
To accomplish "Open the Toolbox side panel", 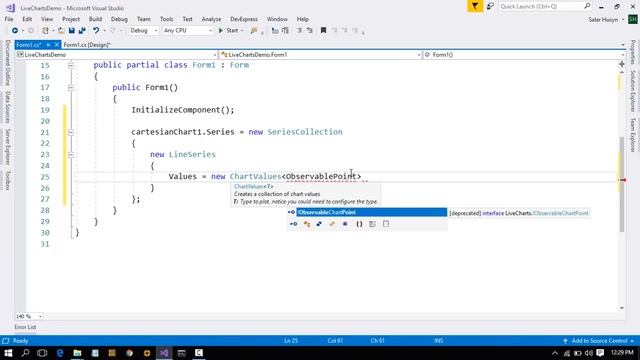I will click(x=7, y=181).
